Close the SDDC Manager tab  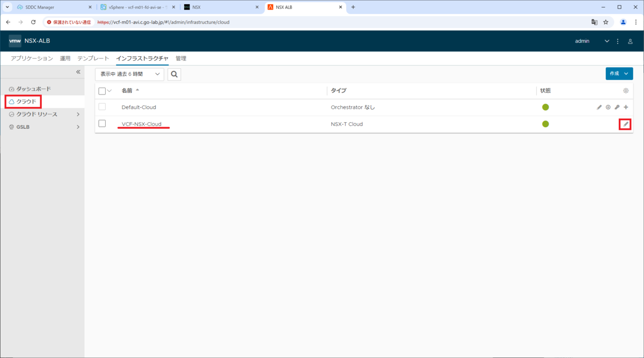90,7
